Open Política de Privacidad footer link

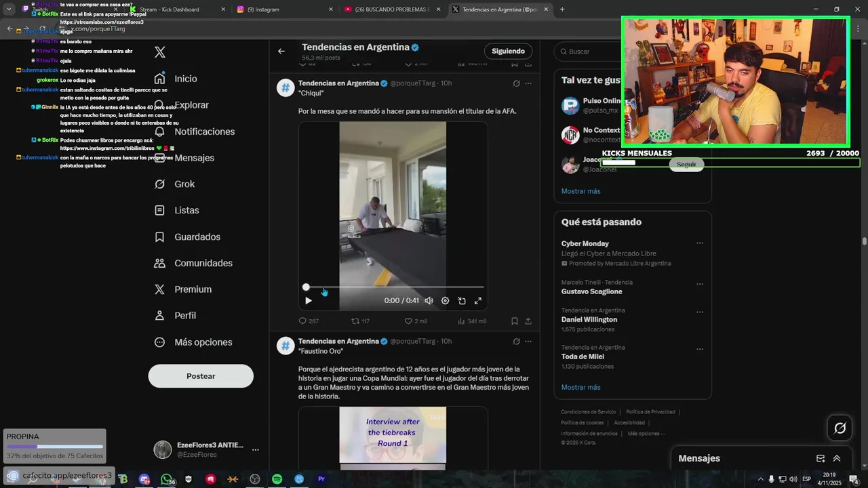pos(650,412)
